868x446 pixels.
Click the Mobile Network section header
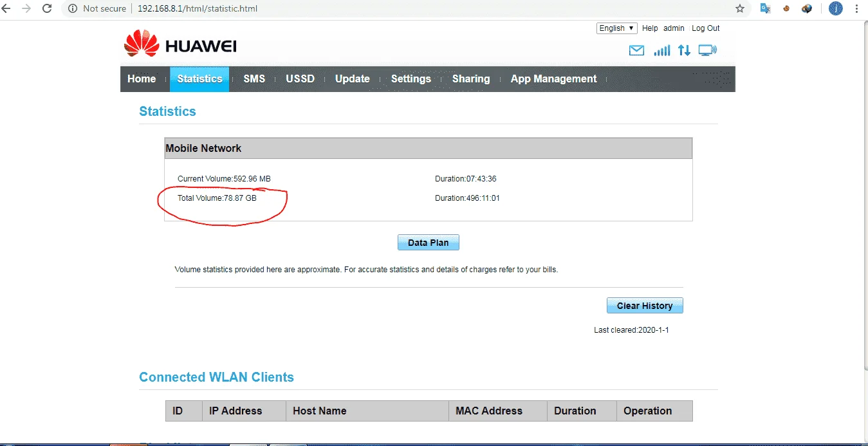click(x=429, y=148)
